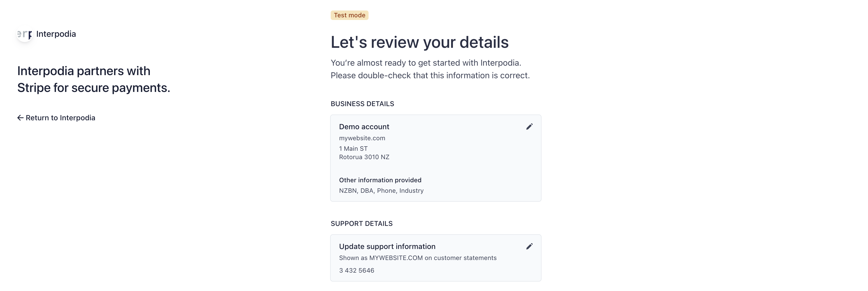Click the NZBN, DBA, Phone, Industry text
Image resolution: width=868 pixels, height=291 pixels.
coord(381,191)
